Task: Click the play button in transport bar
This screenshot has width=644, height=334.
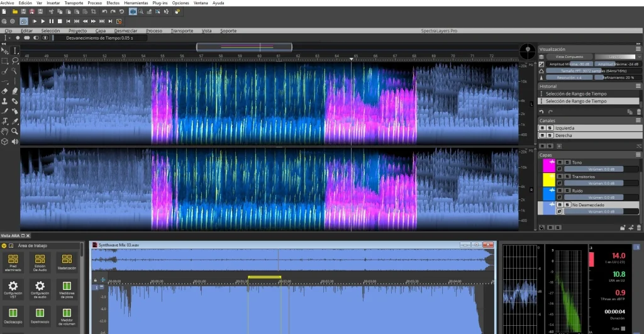Action: pyautogui.click(x=43, y=21)
